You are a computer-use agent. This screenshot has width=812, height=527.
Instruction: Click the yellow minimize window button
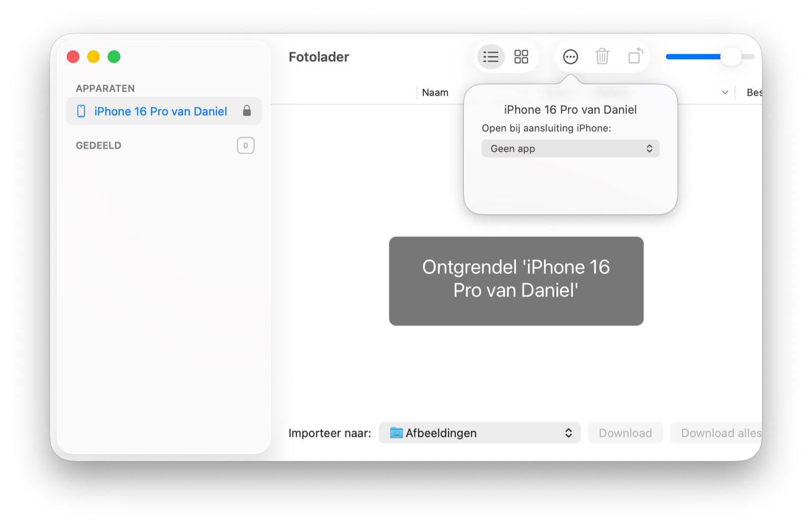pyautogui.click(x=93, y=57)
